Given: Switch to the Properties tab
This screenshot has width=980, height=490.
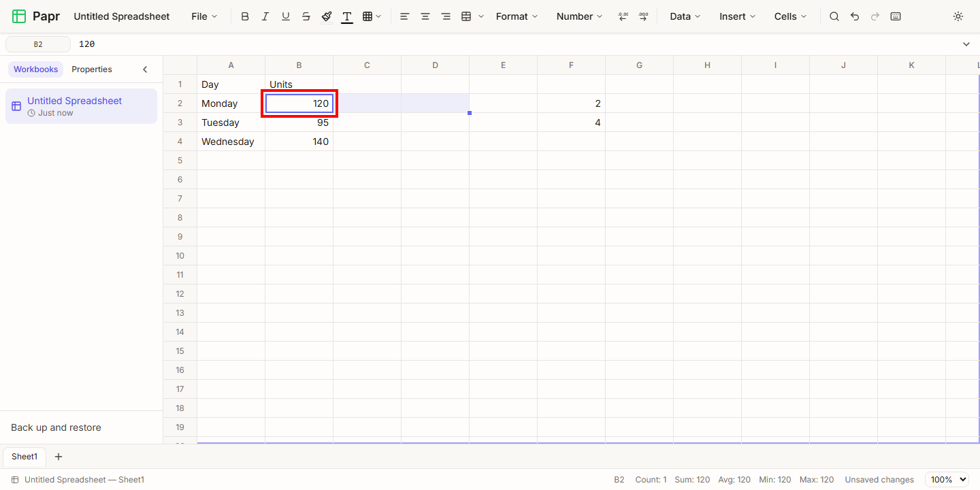Looking at the screenshot, I should point(92,69).
